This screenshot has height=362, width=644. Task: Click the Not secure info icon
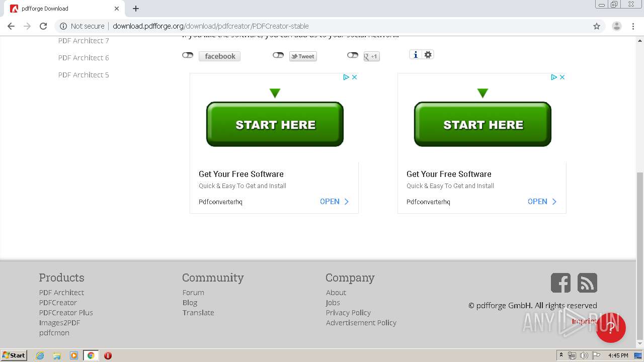63,26
